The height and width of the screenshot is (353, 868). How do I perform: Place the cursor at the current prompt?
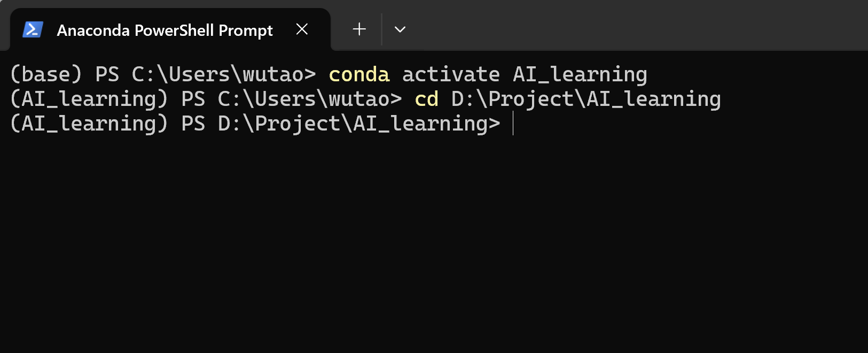coord(513,124)
